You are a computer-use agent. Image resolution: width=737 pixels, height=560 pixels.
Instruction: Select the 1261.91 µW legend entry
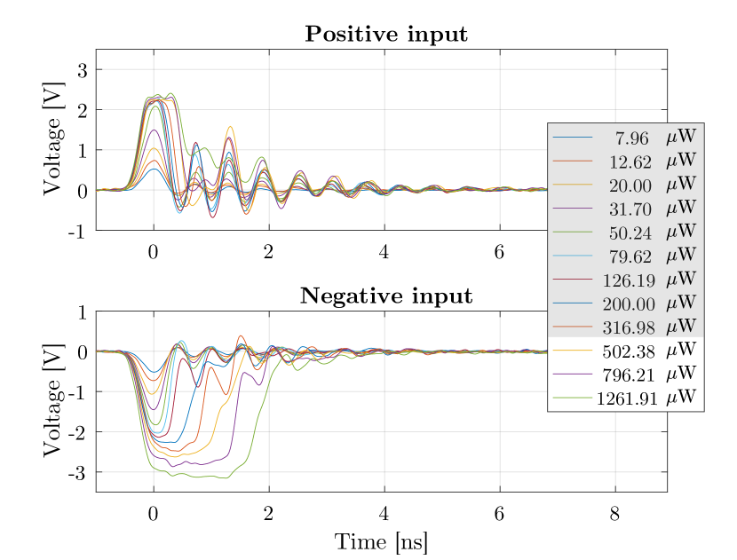click(625, 398)
